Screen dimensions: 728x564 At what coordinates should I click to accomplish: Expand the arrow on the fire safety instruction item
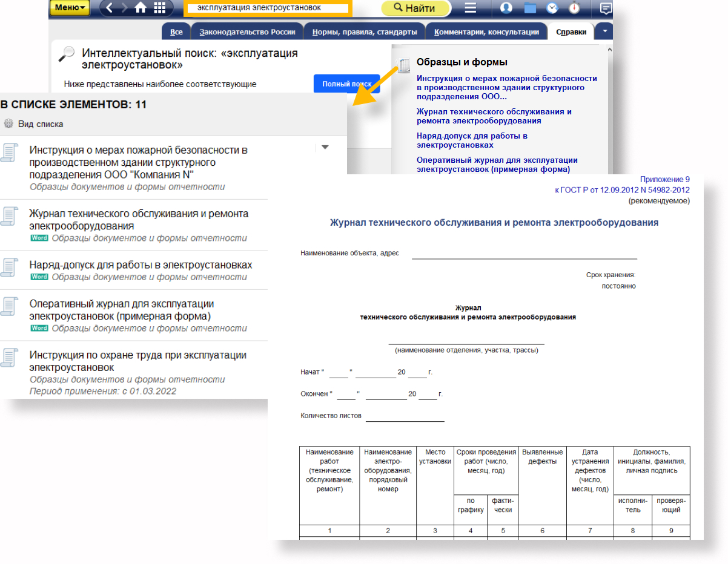325,147
